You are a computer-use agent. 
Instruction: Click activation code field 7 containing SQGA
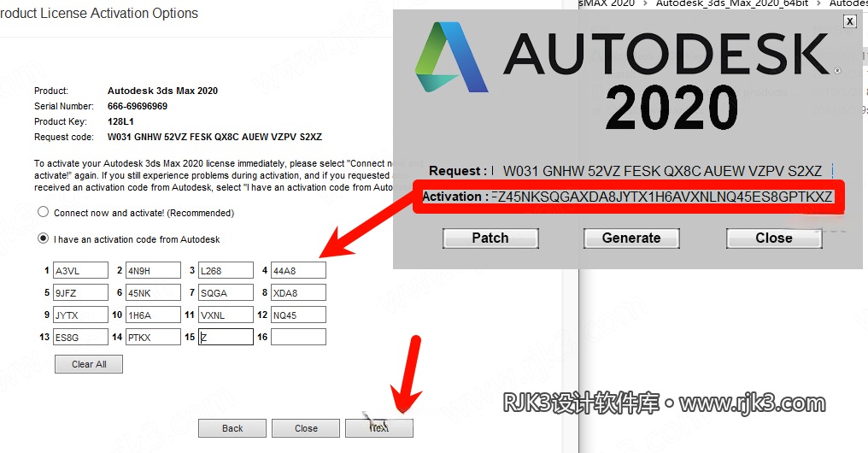[226, 292]
